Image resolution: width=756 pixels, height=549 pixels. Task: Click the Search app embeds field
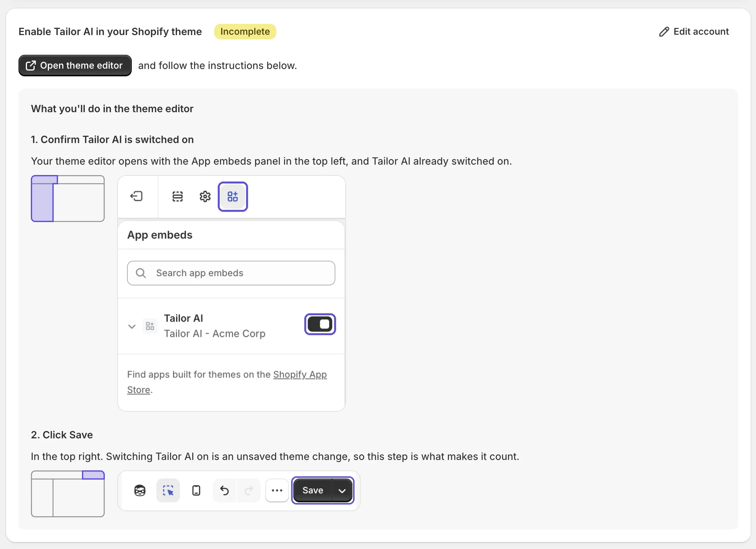[231, 273]
